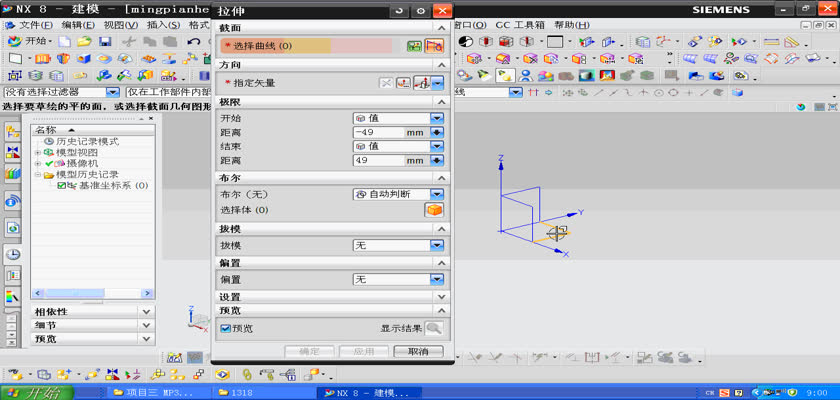Screen dimensions: 840x400
Task: Select the 摄像机 tree item
Action: (82, 163)
